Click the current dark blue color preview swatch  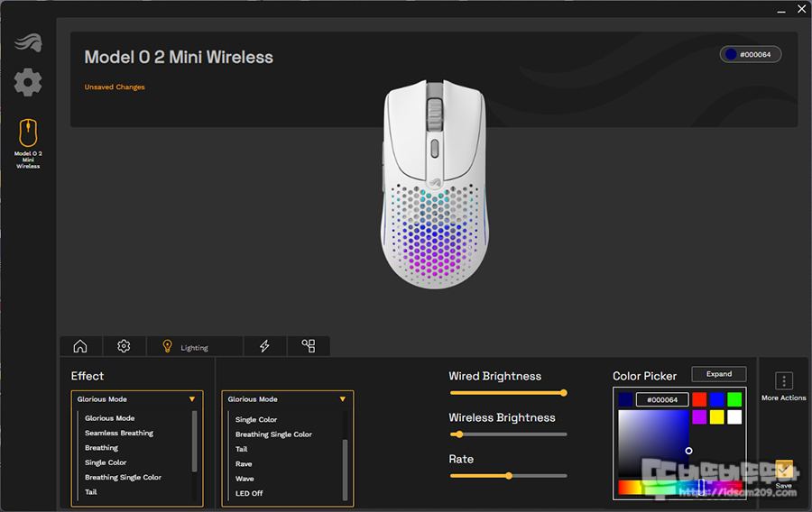[625, 399]
